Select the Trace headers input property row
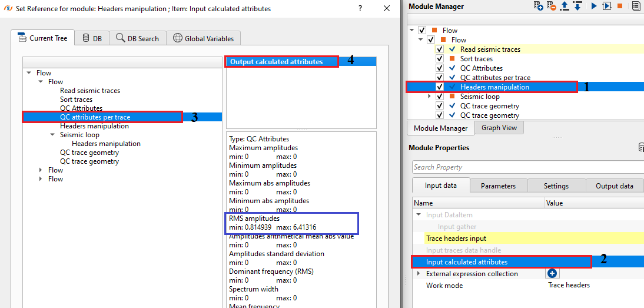The height and width of the screenshot is (308, 644). pyautogui.click(x=528, y=238)
